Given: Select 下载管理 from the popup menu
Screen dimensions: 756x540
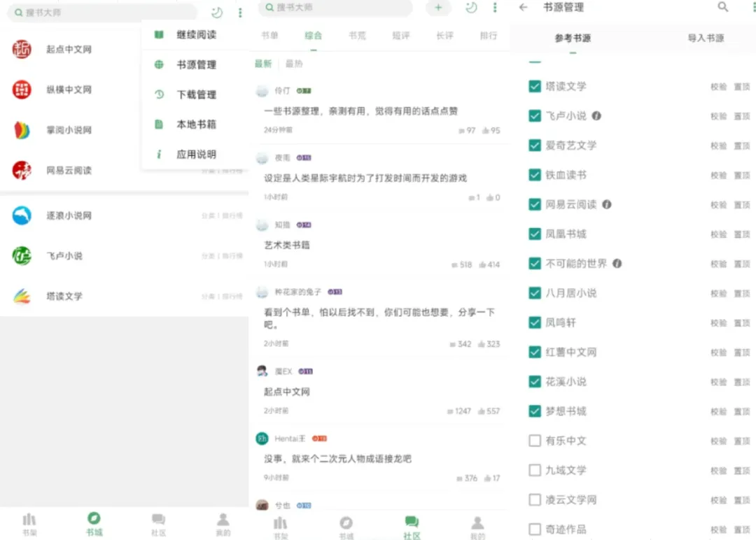Looking at the screenshot, I should pos(195,94).
